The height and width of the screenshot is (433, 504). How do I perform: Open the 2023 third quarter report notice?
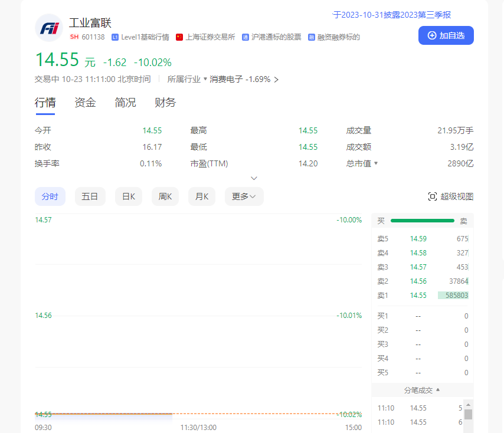pos(392,15)
